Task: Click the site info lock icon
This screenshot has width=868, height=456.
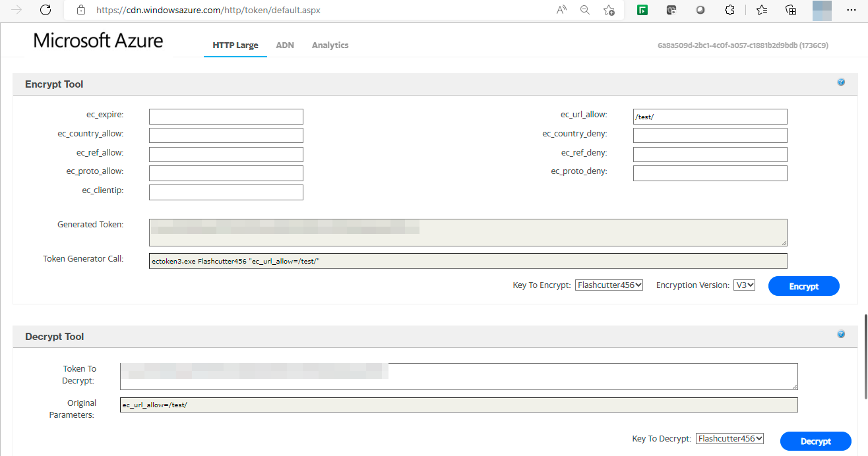Action: click(81, 10)
